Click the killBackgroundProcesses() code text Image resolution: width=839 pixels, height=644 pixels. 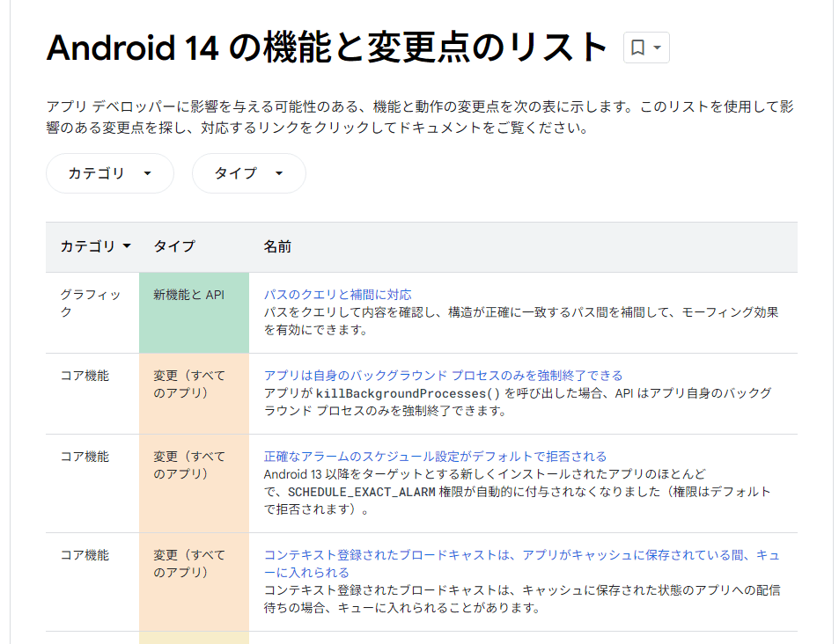coord(408,393)
